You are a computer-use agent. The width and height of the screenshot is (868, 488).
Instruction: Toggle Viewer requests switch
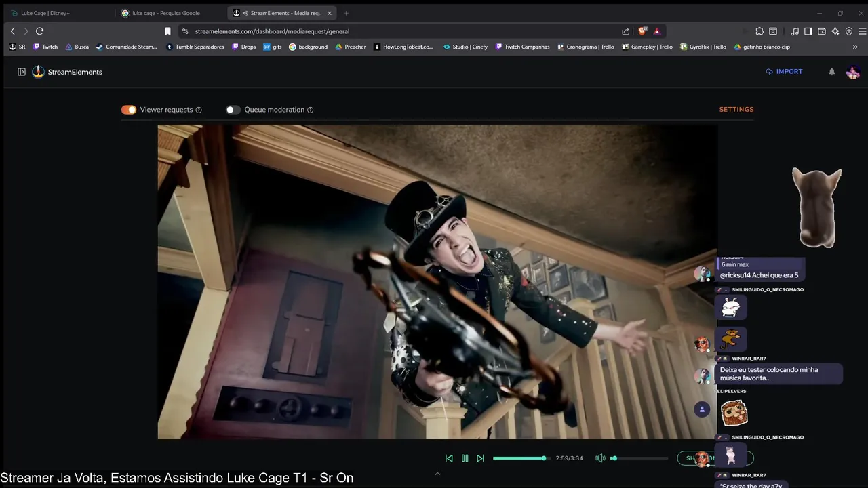[x=129, y=110]
